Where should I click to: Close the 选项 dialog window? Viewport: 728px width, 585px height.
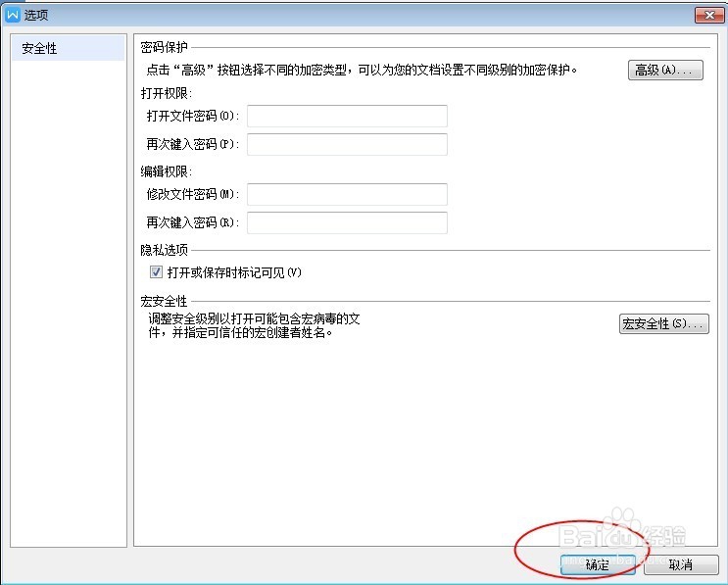(709, 15)
